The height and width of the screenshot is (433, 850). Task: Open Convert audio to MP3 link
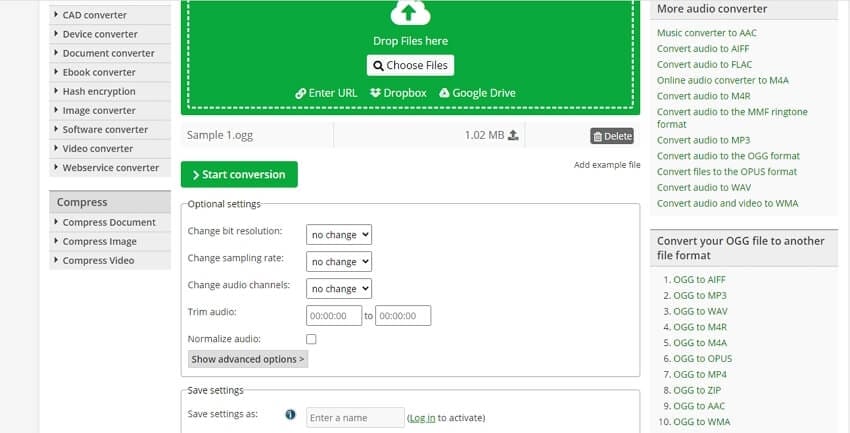click(704, 140)
